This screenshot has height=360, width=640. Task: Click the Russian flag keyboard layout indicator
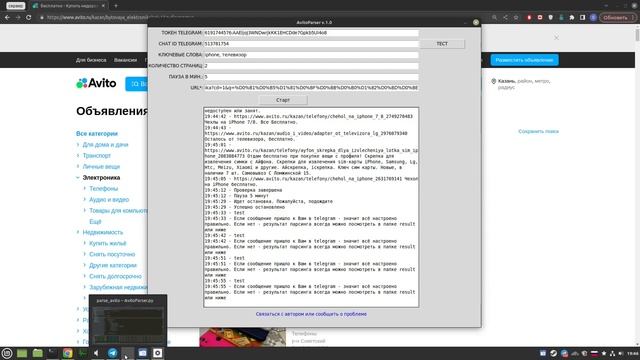[594, 353]
